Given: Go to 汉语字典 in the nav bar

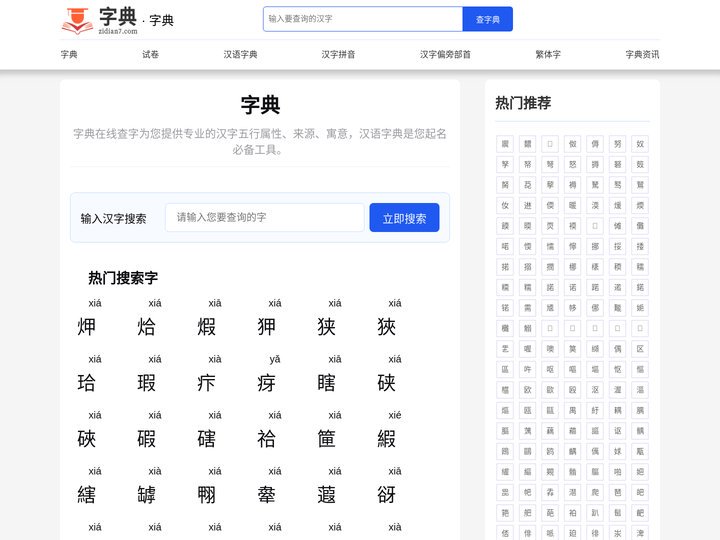Looking at the screenshot, I should click(x=240, y=54).
